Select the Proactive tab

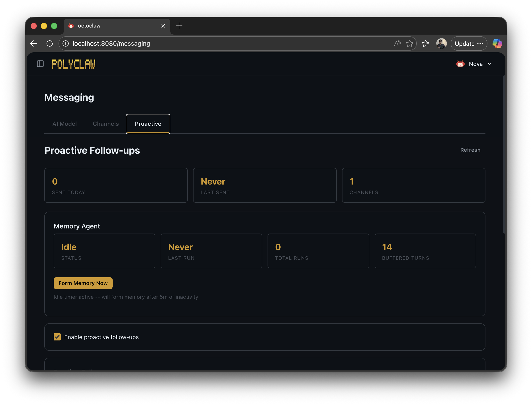click(148, 124)
